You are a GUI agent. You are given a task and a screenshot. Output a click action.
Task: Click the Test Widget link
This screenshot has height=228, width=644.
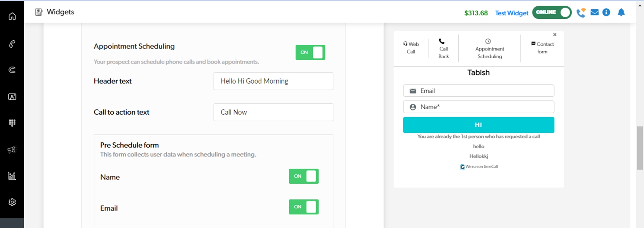pyautogui.click(x=511, y=13)
